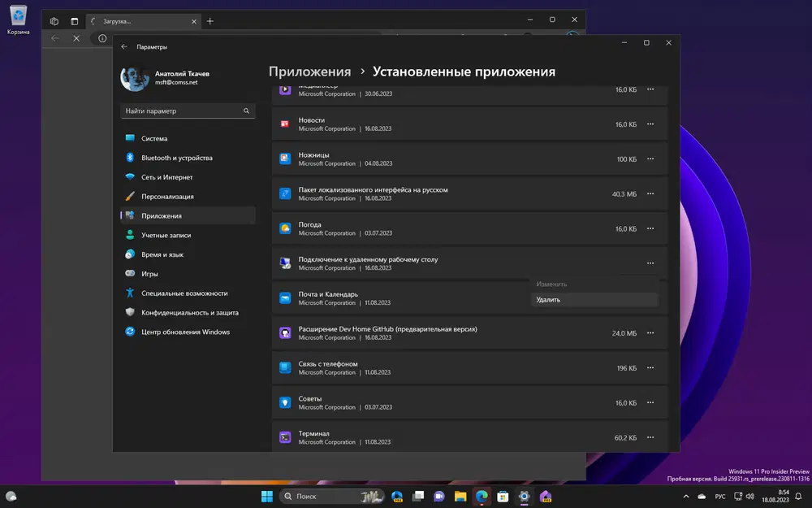This screenshot has height=508, width=812.
Task: Open Специальные возможности settings
Action: point(188,293)
